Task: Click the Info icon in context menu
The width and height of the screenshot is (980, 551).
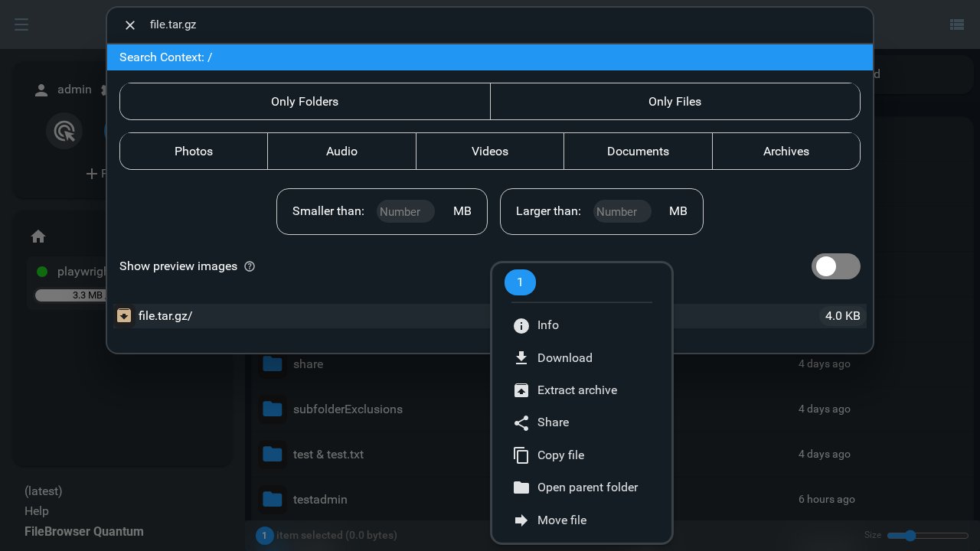Action: tap(521, 326)
